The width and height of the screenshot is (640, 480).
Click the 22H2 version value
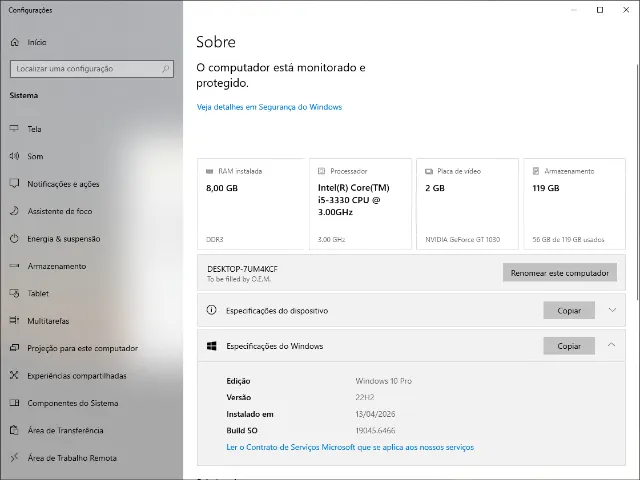tap(364, 397)
